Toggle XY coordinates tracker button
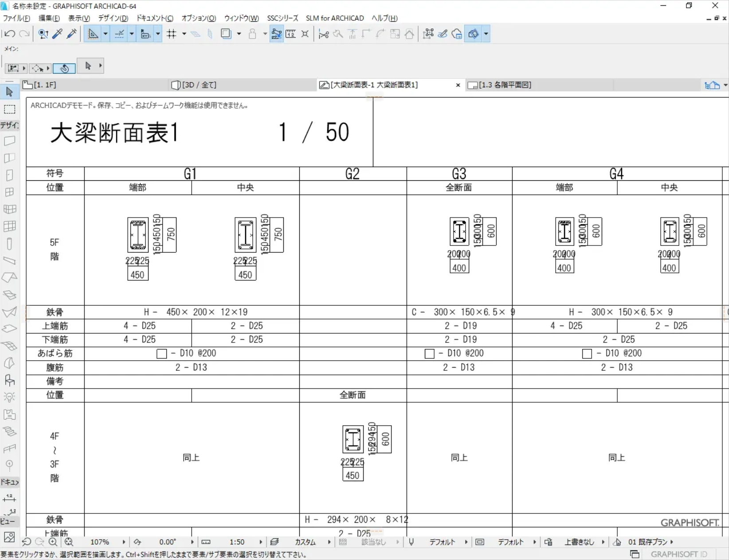The width and height of the screenshot is (729, 560). pos(145,34)
